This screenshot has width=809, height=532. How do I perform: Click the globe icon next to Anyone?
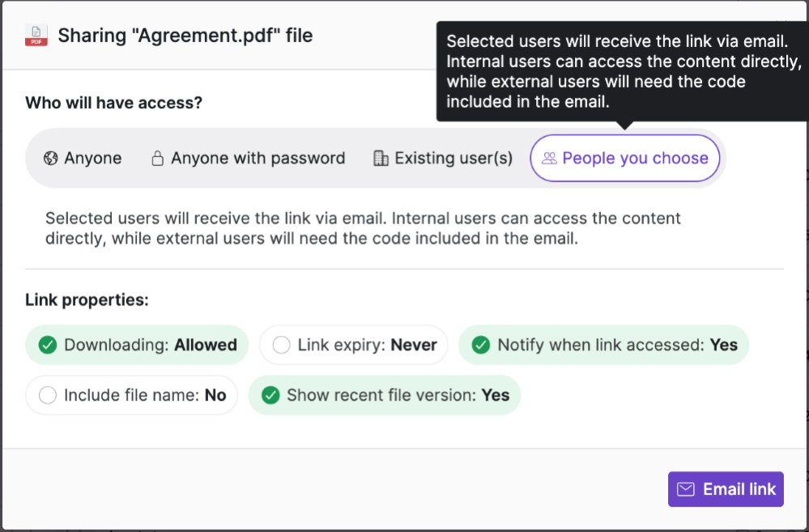(51, 158)
